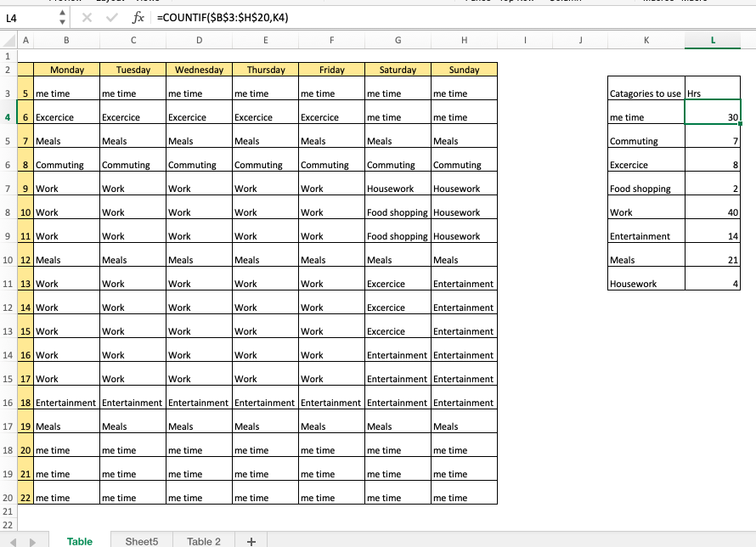Click Saturday's Housework cell in column G

pos(398,183)
